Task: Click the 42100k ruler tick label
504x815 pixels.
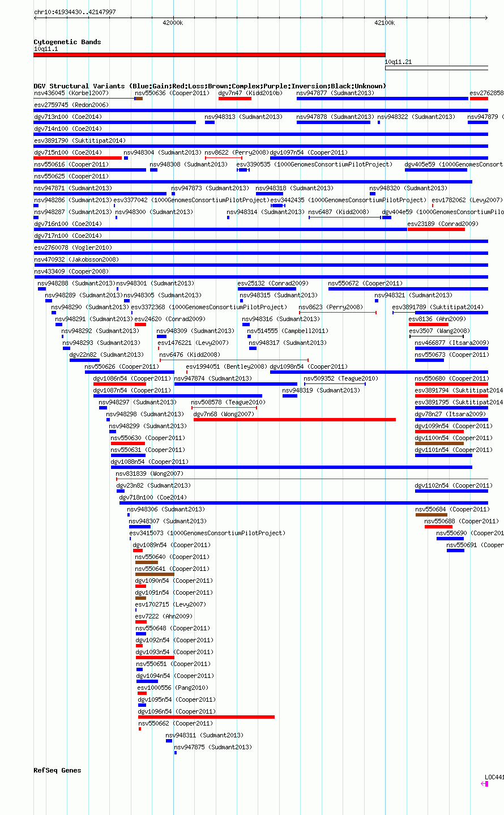Action: (x=385, y=23)
